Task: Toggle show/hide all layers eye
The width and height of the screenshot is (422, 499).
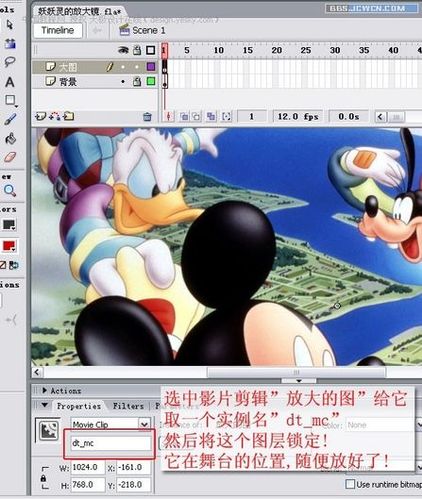Action: (x=123, y=50)
